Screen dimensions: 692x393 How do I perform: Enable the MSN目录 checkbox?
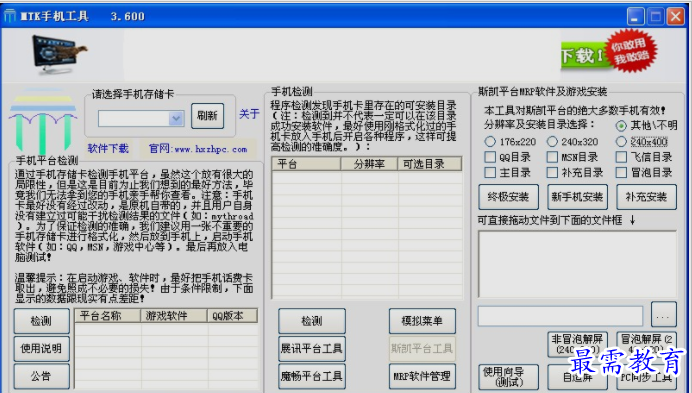pos(552,157)
